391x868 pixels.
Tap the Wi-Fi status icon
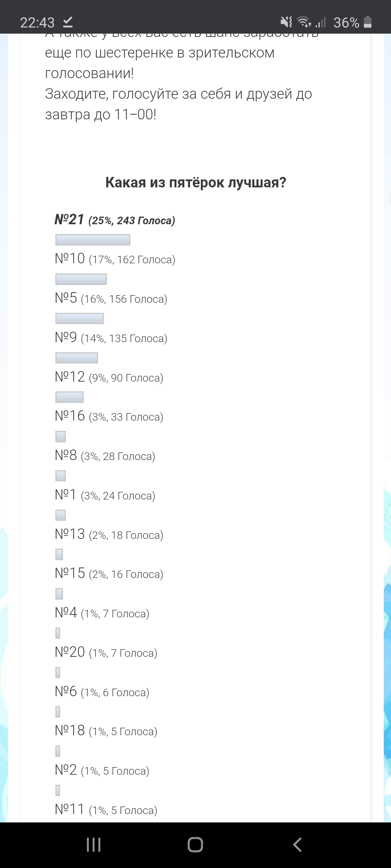pyautogui.click(x=304, y=22)
